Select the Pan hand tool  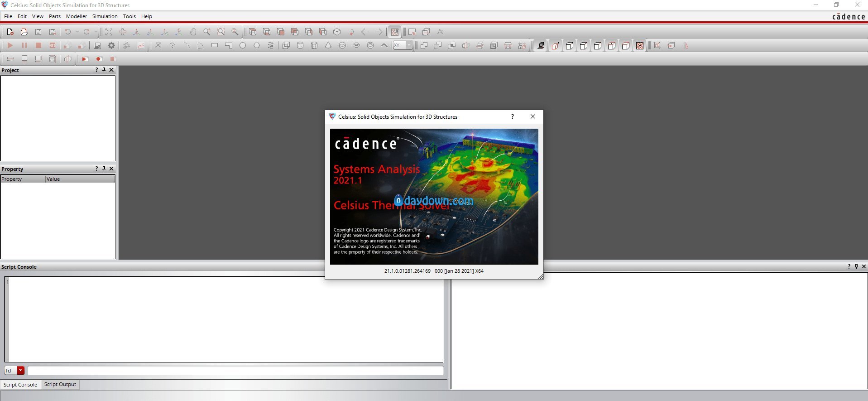coord(193,32)
